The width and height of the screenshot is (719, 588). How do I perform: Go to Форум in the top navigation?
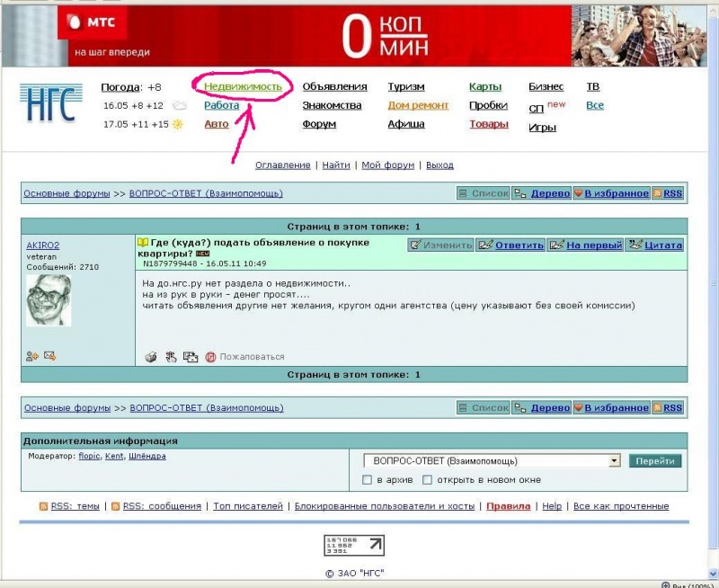(x=319, y=124)
